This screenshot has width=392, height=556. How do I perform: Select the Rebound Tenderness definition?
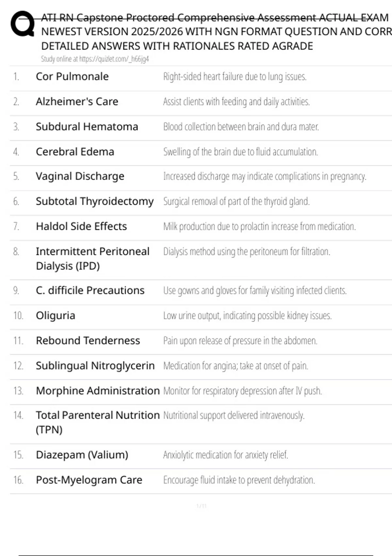(240, 341)
